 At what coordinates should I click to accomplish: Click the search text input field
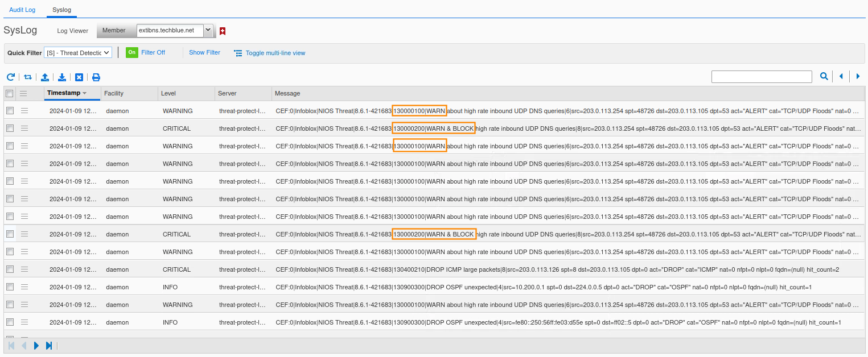(761, 77)
